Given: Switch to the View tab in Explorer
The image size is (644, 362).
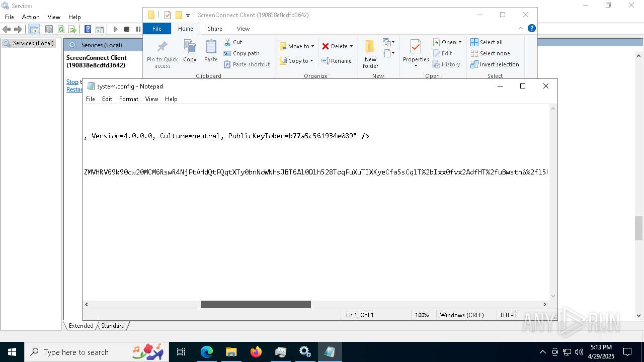Looking at the screenshot, I should pos(243,29).
